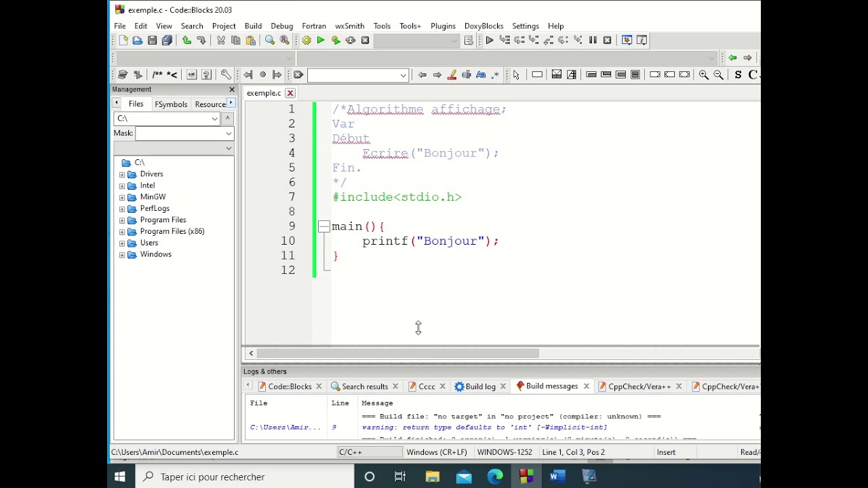
Task: Open the Debugging windows icon
Action: (x=627, y=41)
